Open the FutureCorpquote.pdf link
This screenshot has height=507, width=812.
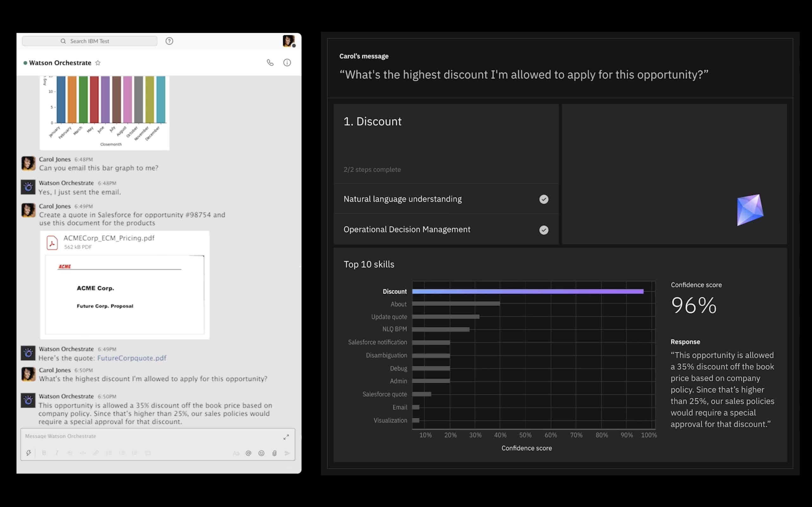point(132,358)
